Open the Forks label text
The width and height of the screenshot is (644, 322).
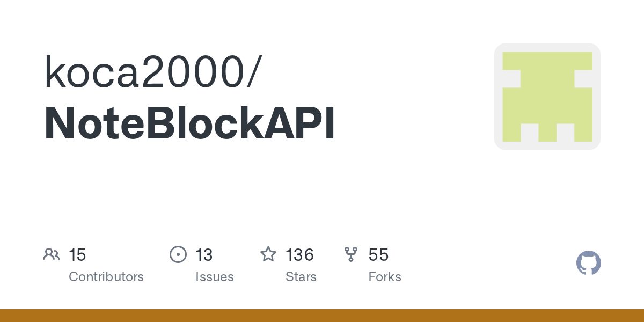pyautogui.click(x=385, y=277)
